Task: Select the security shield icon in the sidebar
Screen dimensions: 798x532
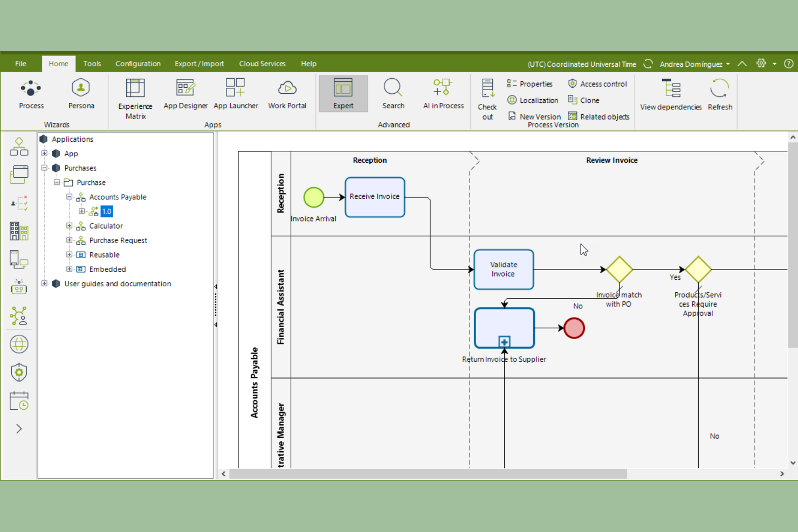Action: click(19, 372)
